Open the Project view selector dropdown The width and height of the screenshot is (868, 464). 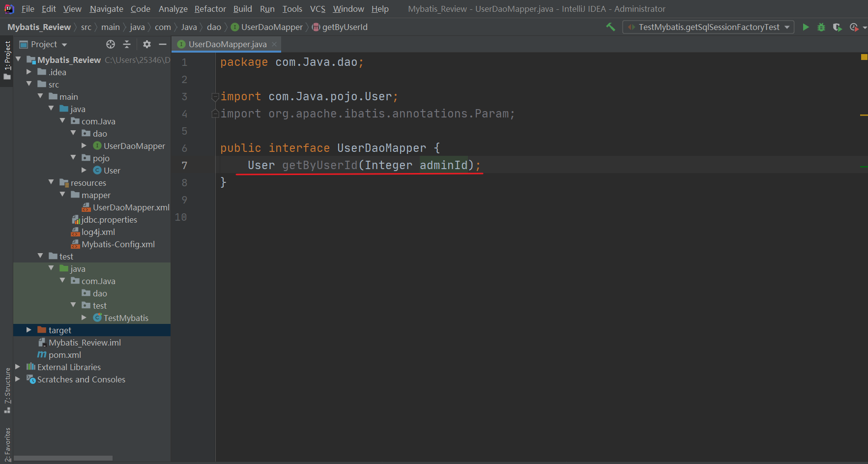43,44
